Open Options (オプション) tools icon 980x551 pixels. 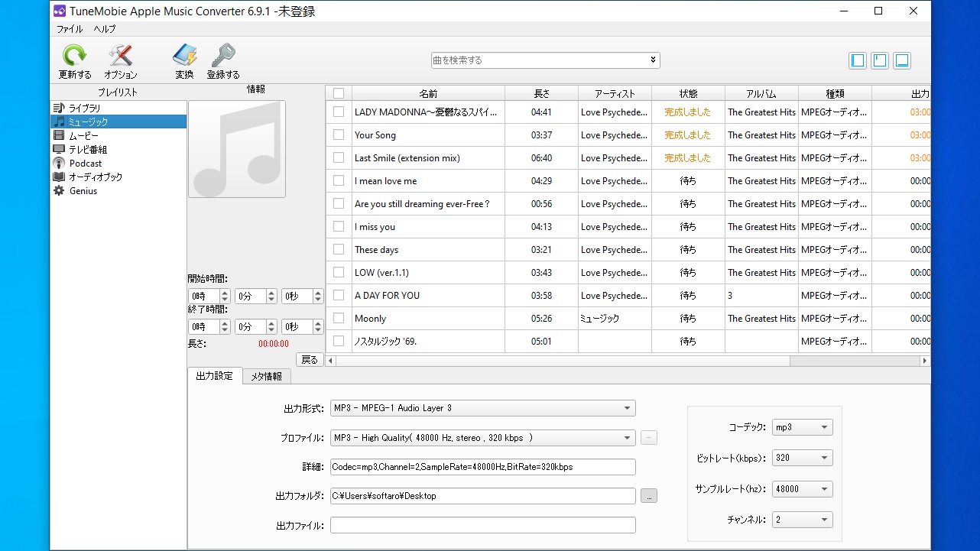[x=121, y=56]
